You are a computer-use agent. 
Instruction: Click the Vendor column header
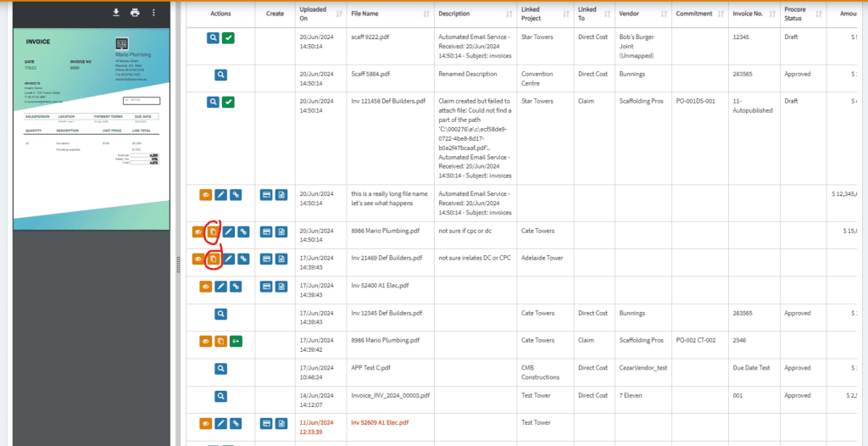(x=630, y=14)
